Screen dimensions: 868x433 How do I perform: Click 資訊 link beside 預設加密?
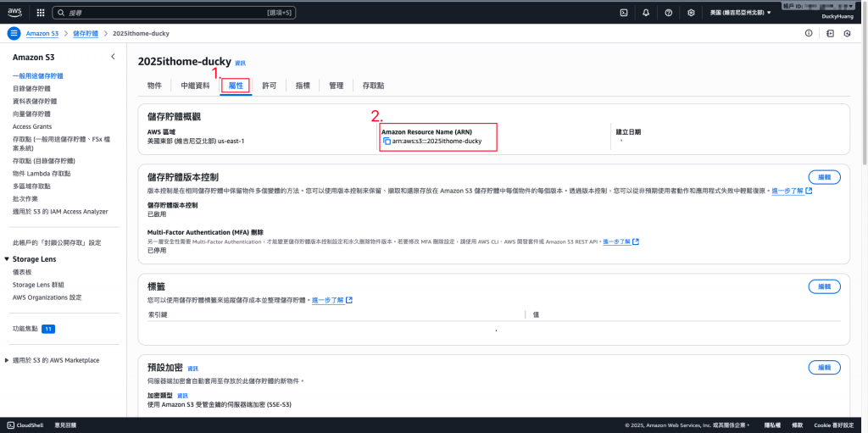click(x=192, y=369)
